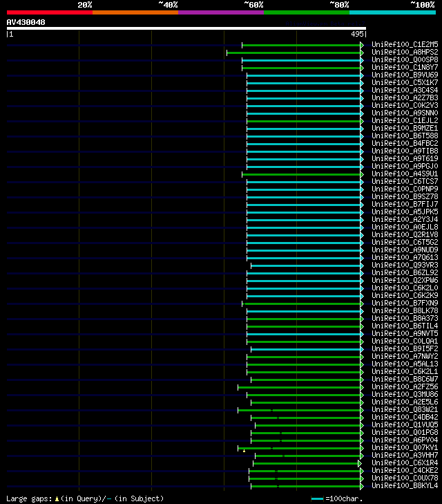Open hit UniRef100_B8A373
442x504 pixels.
coord(405,318)
